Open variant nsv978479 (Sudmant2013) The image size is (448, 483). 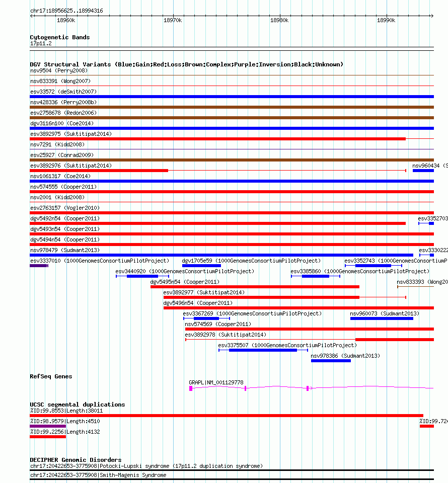65,250
